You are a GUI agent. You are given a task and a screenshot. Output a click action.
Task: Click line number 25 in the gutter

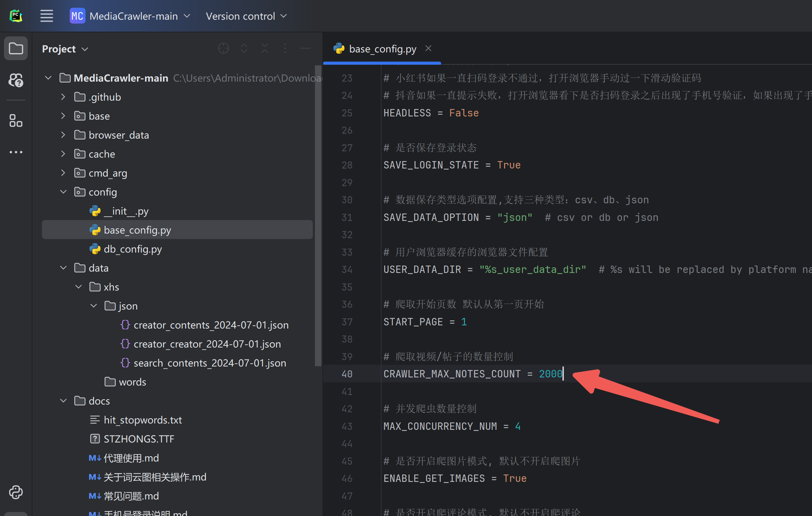pos(347,113)
